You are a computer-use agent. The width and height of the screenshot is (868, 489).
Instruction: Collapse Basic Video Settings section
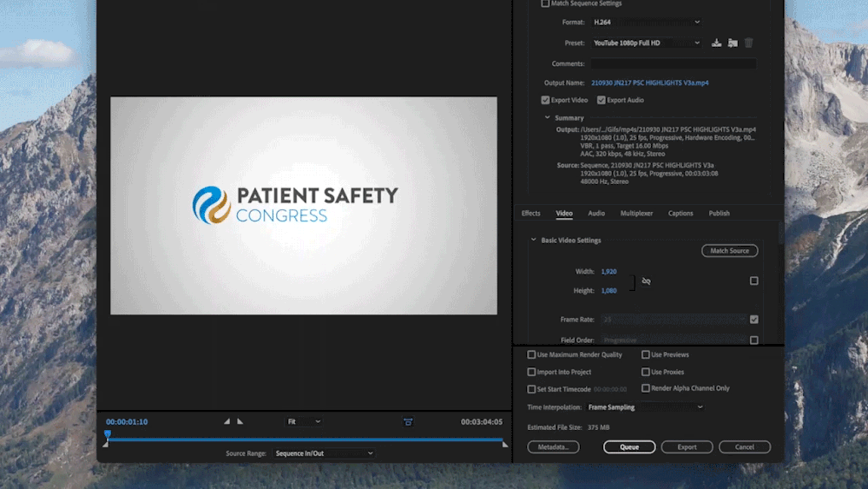534,240
